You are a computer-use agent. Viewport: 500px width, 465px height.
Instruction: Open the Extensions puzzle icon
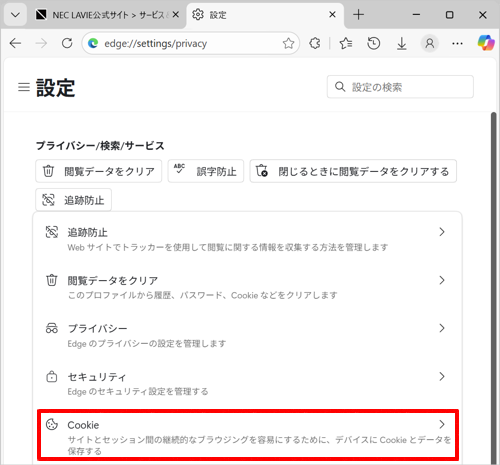[x=315, y=43]
